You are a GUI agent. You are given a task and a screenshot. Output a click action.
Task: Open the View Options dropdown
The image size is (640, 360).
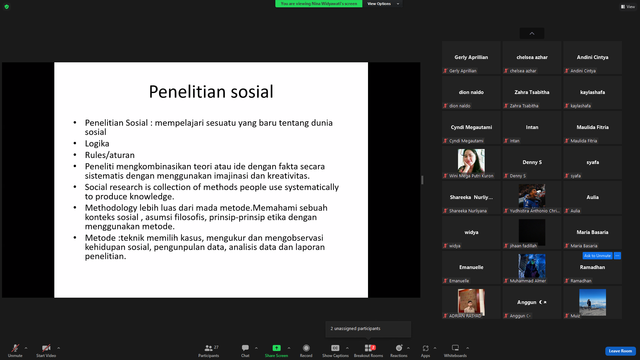coord(383,4)
